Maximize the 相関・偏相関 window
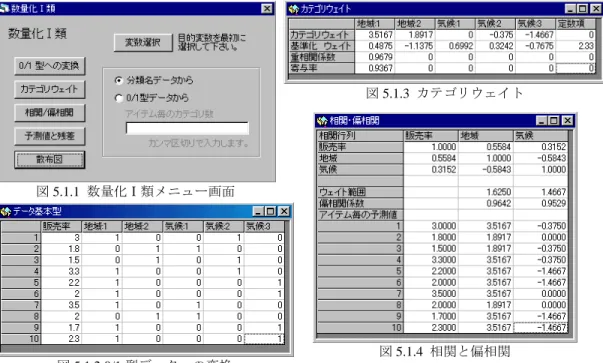The height and width of the screenshot is (363, 603). point(554,121)
